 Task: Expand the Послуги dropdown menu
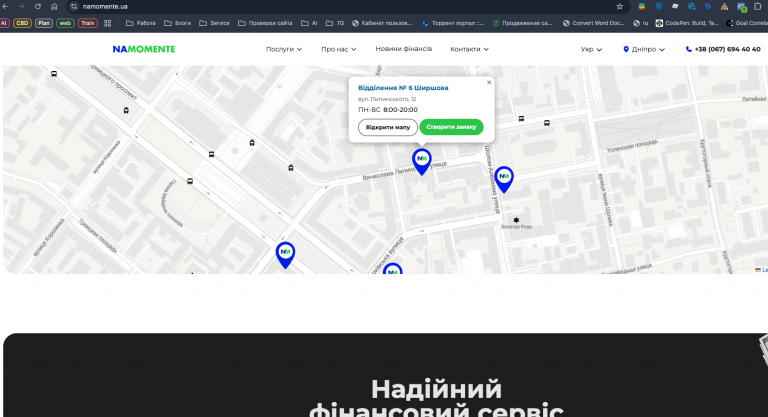(284, 49)
